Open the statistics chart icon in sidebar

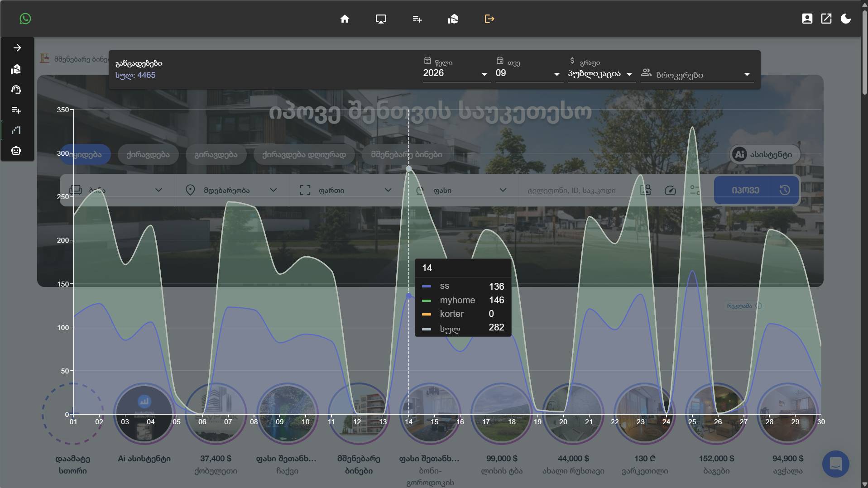(x=16, y=130)
